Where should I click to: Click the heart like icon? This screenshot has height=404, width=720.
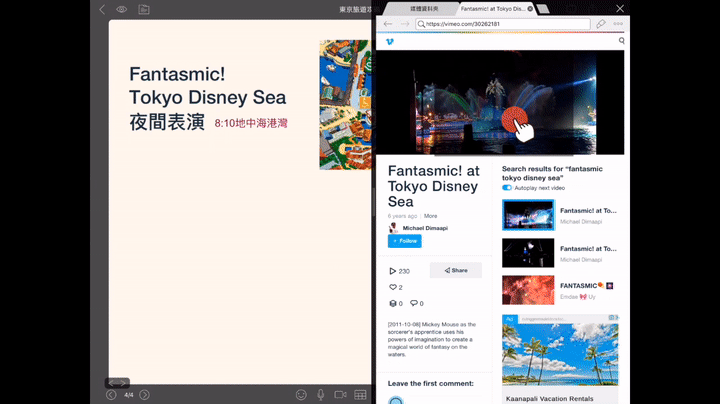coord(393,287)
